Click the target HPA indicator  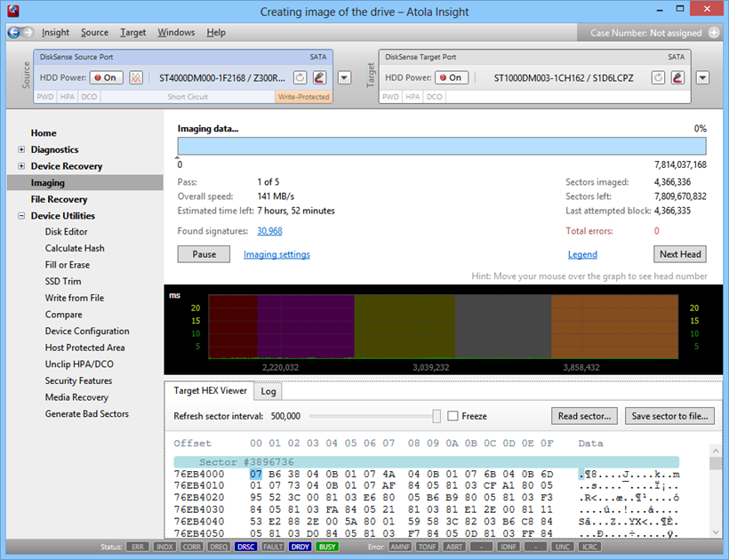pos(413,97)
